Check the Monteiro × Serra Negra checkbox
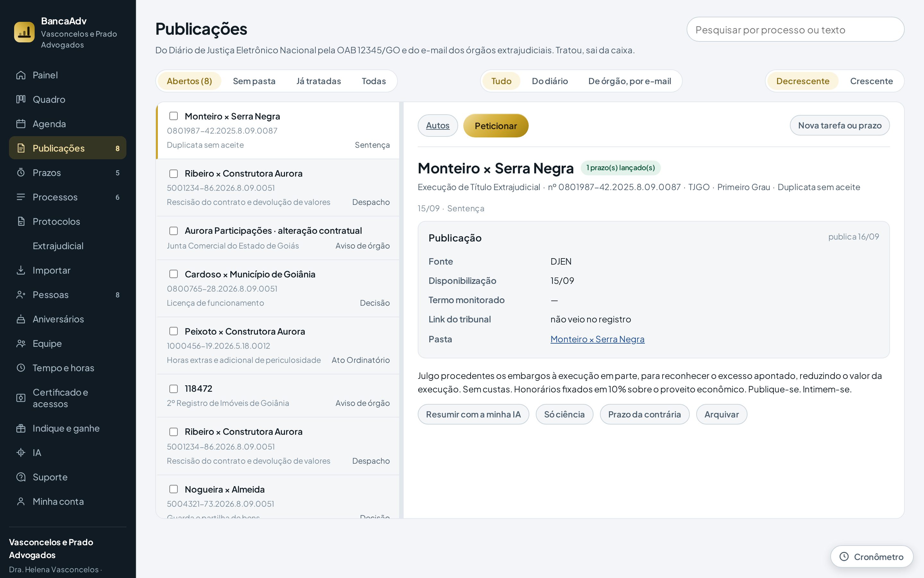This screenshot has height=578, width=924. point(174,116)
